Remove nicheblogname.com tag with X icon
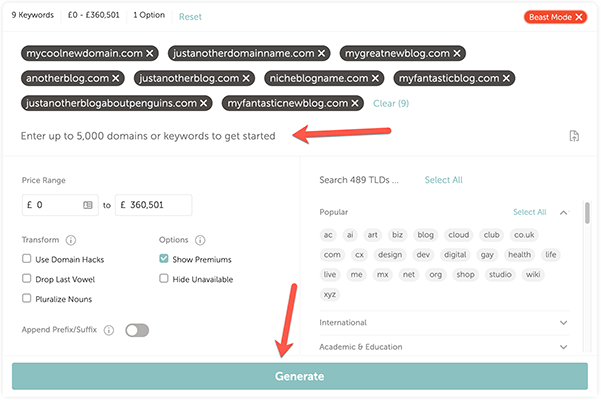This screenshot has height=400, width=601. pyautogui.click(x=375, y=79)
